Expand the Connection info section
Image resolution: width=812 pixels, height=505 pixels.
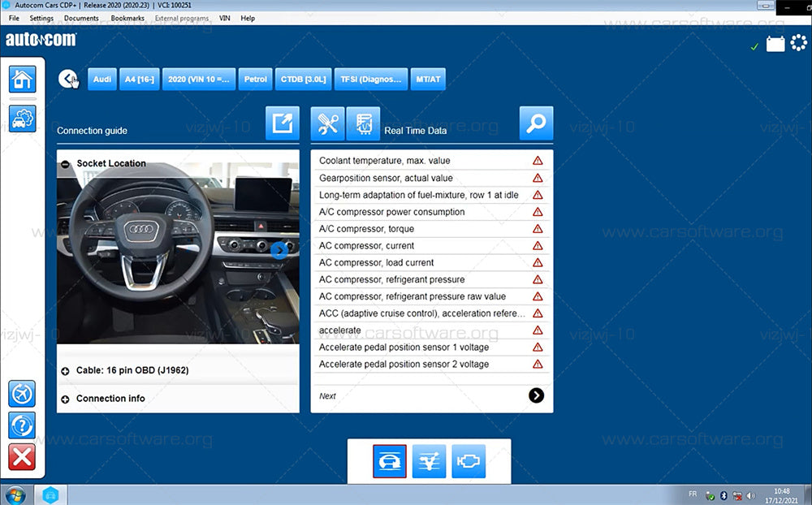pos(65,399)
